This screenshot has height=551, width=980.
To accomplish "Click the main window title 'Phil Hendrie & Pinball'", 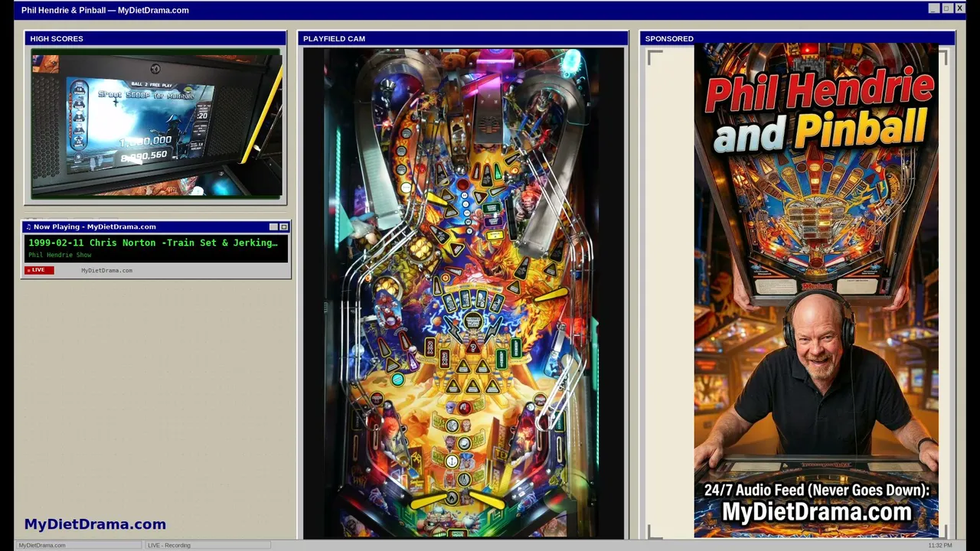I will 105,10.
